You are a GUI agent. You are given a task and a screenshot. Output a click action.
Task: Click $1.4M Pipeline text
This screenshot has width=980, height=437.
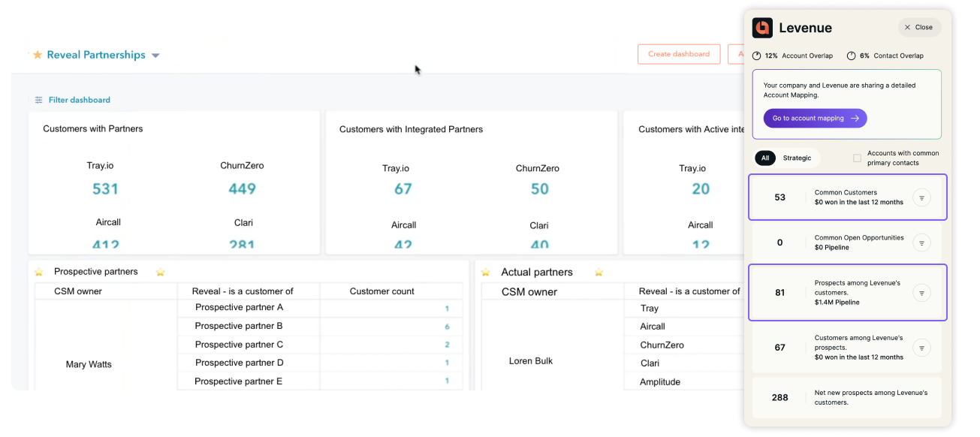(837, 303)
